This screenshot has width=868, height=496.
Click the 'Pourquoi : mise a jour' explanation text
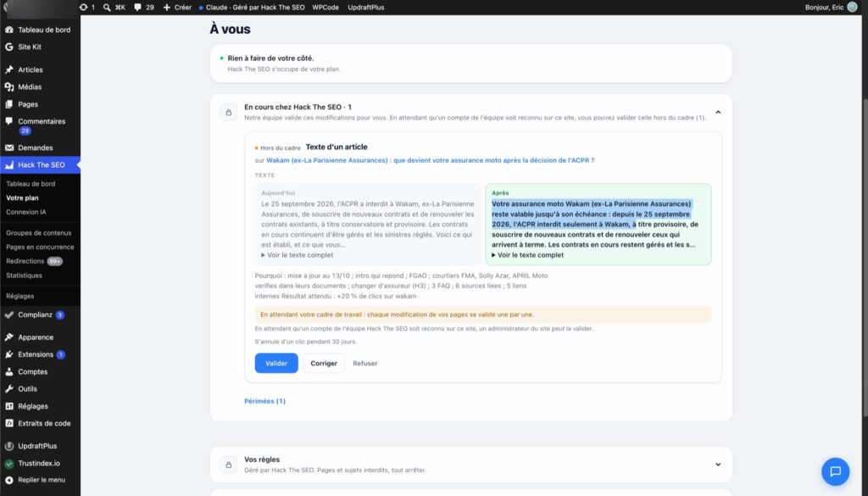pyautogui.click(x=401, y=286)
